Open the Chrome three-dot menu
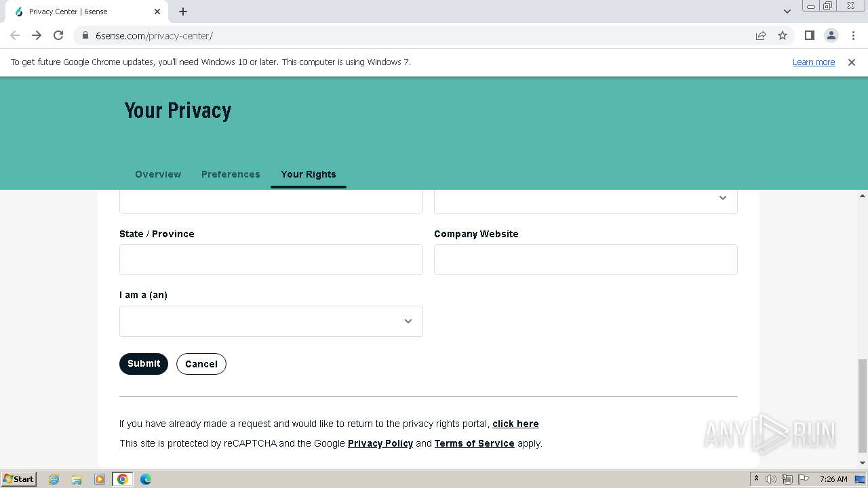Image resolution: width=868 pixels, height=488 pixels. click(853, 35)
